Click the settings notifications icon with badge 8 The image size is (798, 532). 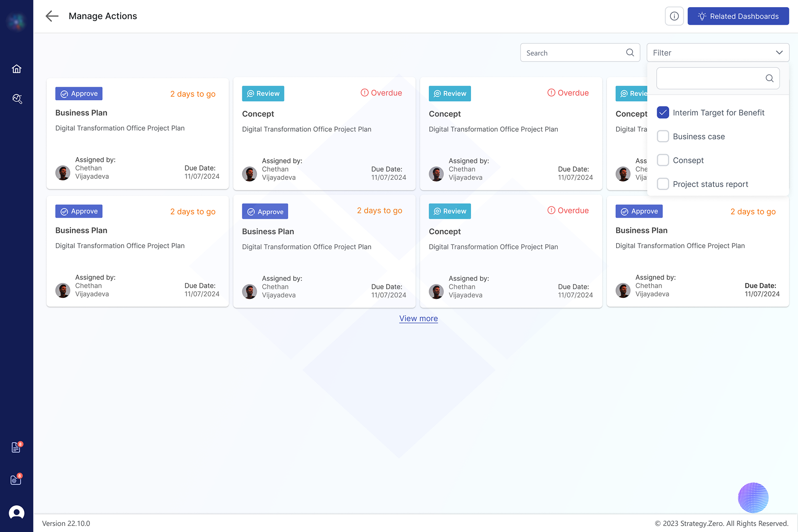15,480
